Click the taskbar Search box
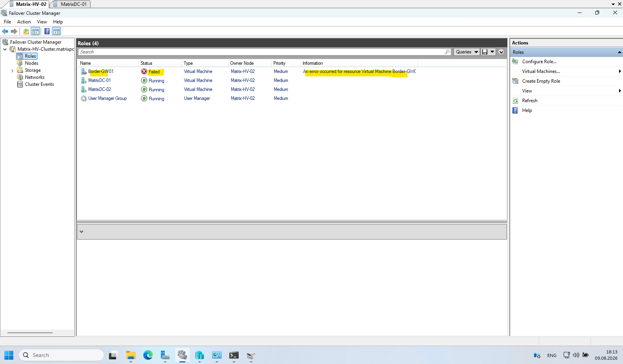This screenshot has width=623, height=364. (x=61, y=355)
